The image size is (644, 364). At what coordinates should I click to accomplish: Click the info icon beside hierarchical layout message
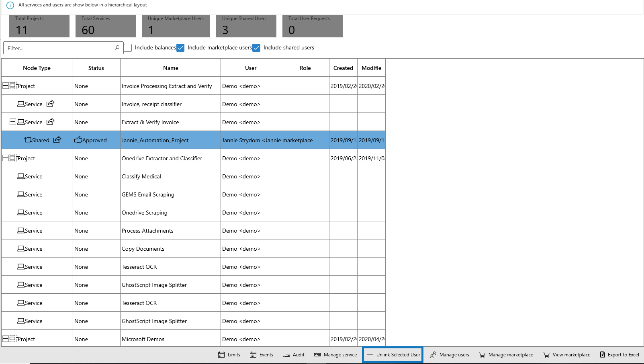[10, 6]
